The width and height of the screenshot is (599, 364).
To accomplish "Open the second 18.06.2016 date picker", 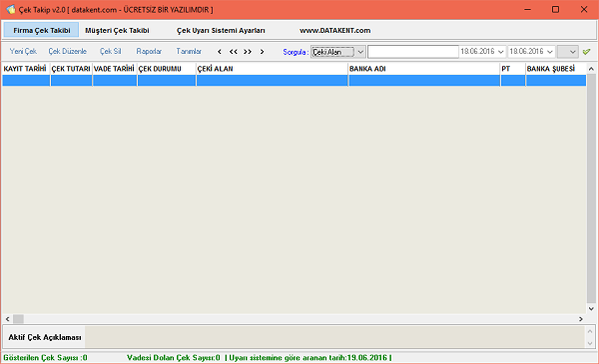I will click(x=550, y=52).
